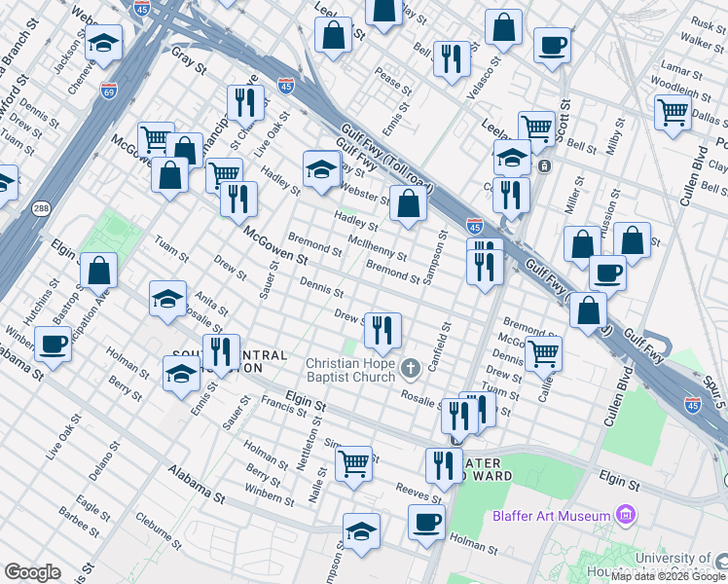
Task: Select the McGowen St label
Action: click(275, 245)
